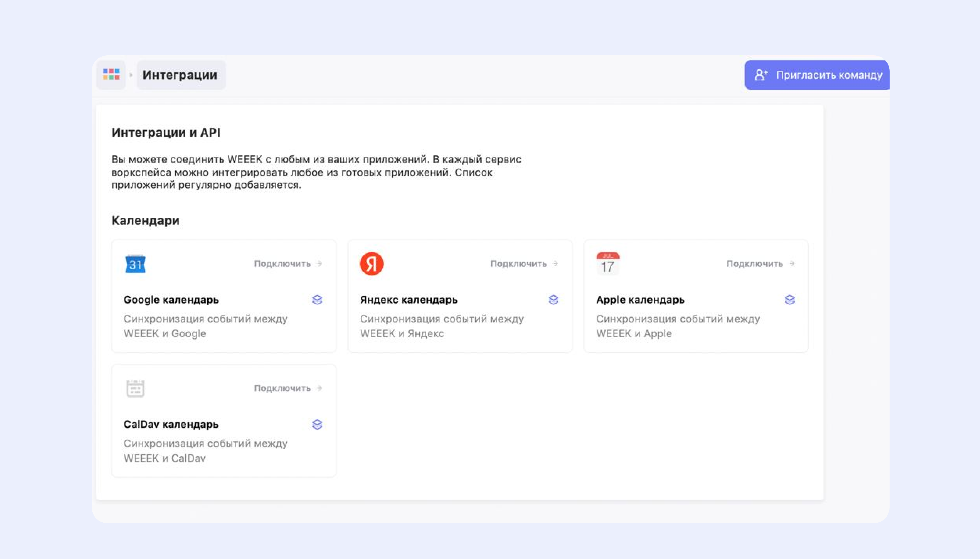The width and height of the screenshot is (980, 559).
Task: Click the Yandex logo icon
Action: click(x=371, y=264)
